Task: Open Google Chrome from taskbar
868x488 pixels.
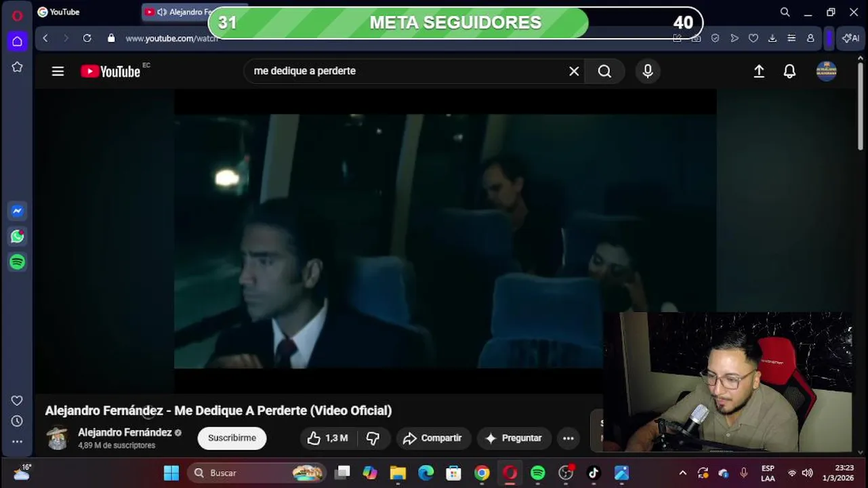Action: click(x=482, y=473)
